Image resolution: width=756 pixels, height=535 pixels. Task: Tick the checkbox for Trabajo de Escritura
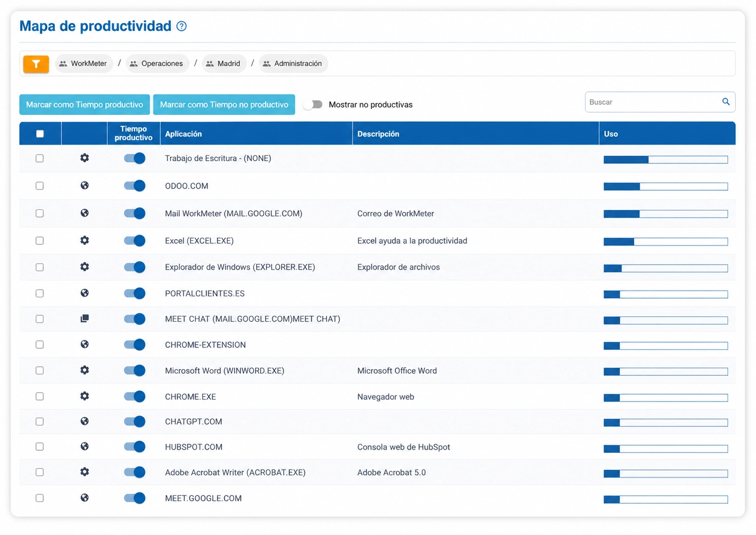pos(40,158)
